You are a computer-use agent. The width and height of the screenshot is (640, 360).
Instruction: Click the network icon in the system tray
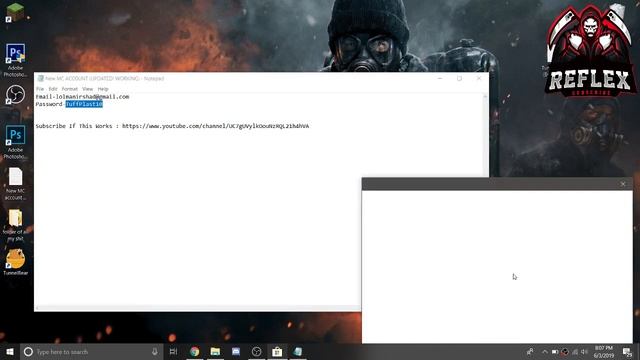pos(575,352)
